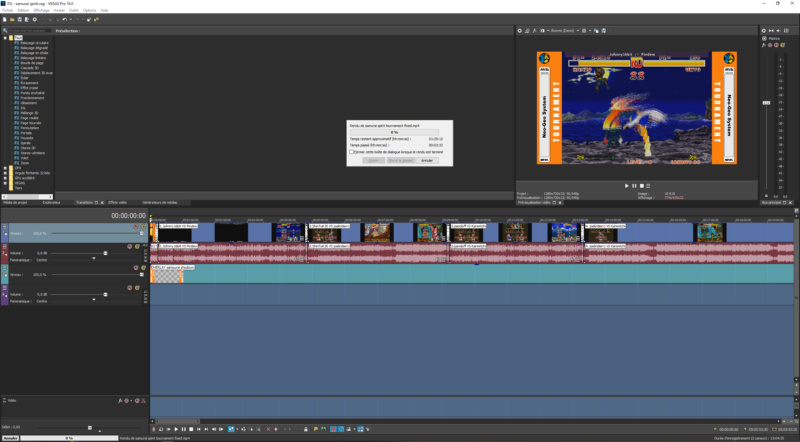Click the Undo arrow icon
This screenshot has width=800, height=442.
(x=64, y=19)
